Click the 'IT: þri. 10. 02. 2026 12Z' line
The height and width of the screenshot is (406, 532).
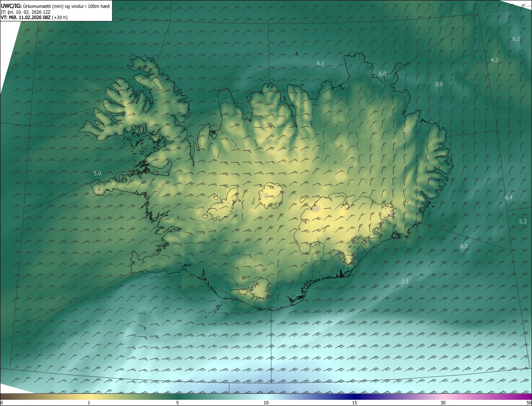(26, 12)
